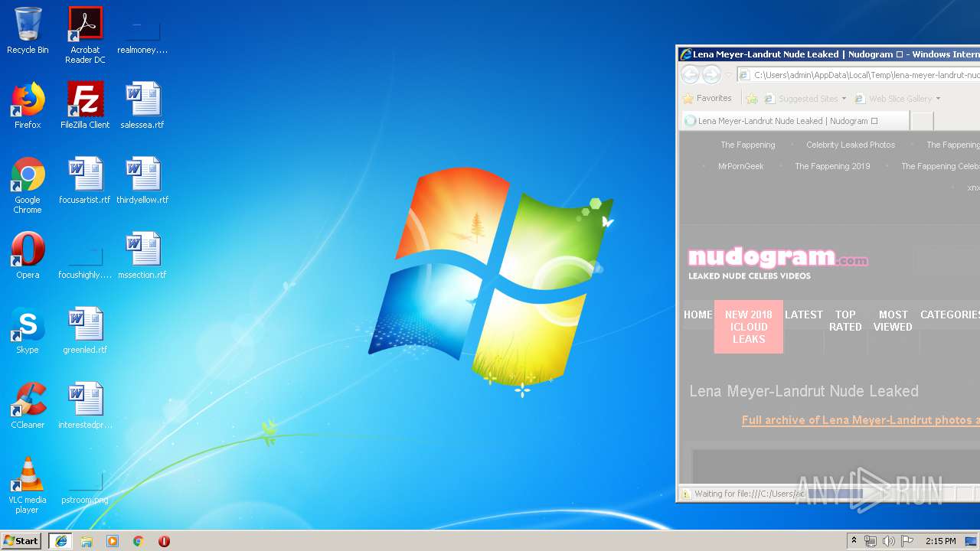Select the interestedpr desktop file
Screen dimensions: 980x551
click(85, 406)
